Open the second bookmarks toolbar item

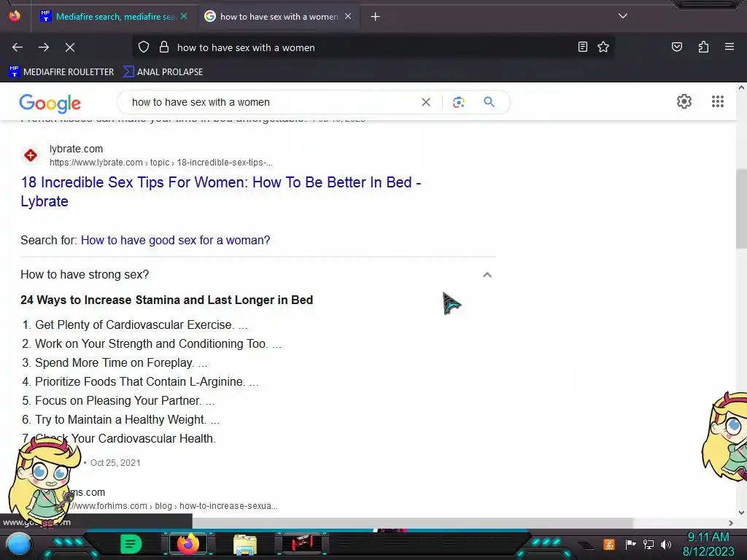coord(163,72)
